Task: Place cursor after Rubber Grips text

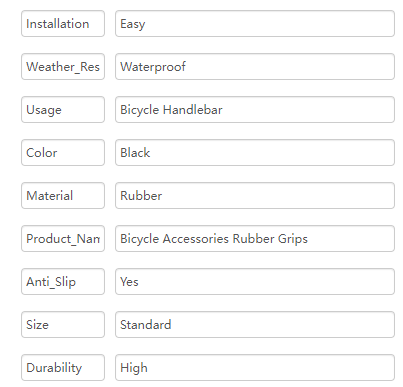Action: [308, 239]
